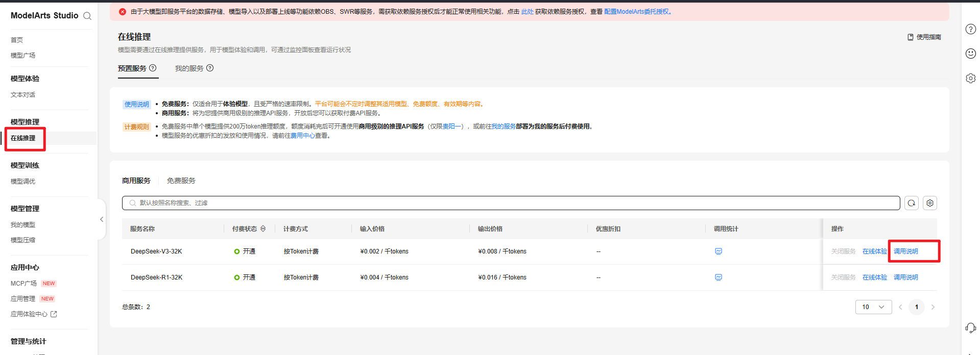Screen dimensions: 980x355
Task: Click the red error icon in the banner
Action: pyautogui.click(x=123, y=12)
